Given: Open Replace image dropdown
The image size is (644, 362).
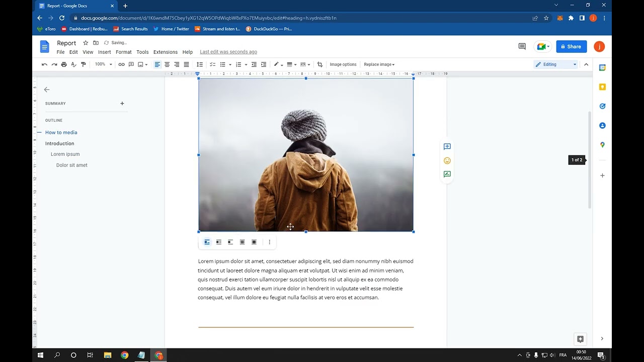Looking at the screenshot, I should [379, 64].
